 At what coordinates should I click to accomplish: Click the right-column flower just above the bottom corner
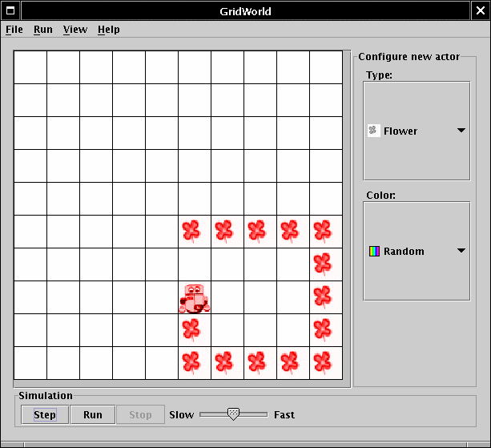[323, 330]
